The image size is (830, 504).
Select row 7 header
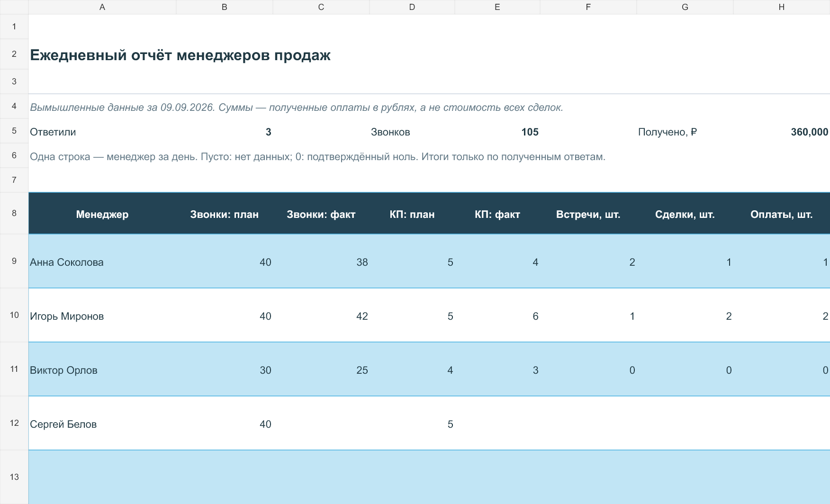click(x=14, y=180)
